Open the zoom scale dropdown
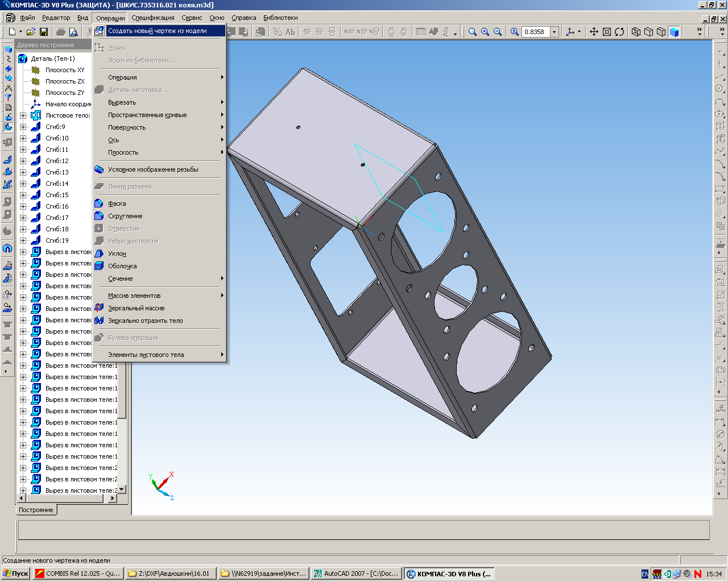Screen dimensions: 728x582 [554, 32]
